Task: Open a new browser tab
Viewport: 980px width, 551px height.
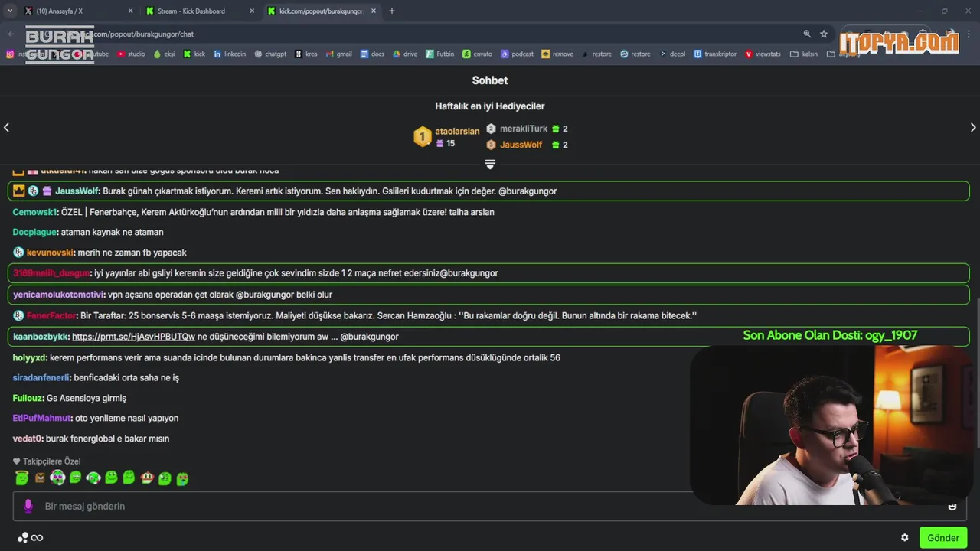Action: pyautogui.click(x=392, y=11)
